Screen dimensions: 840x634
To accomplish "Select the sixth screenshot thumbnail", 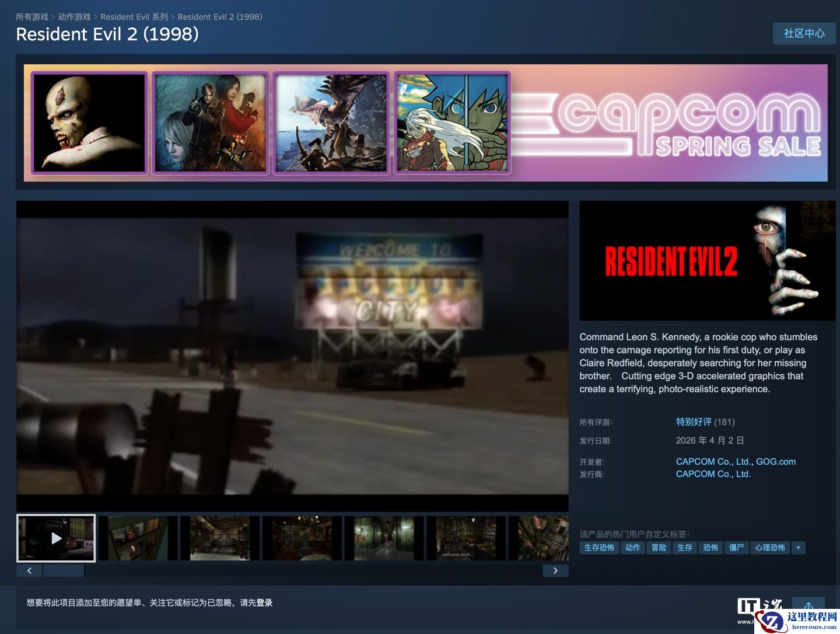I will [466, 538].
